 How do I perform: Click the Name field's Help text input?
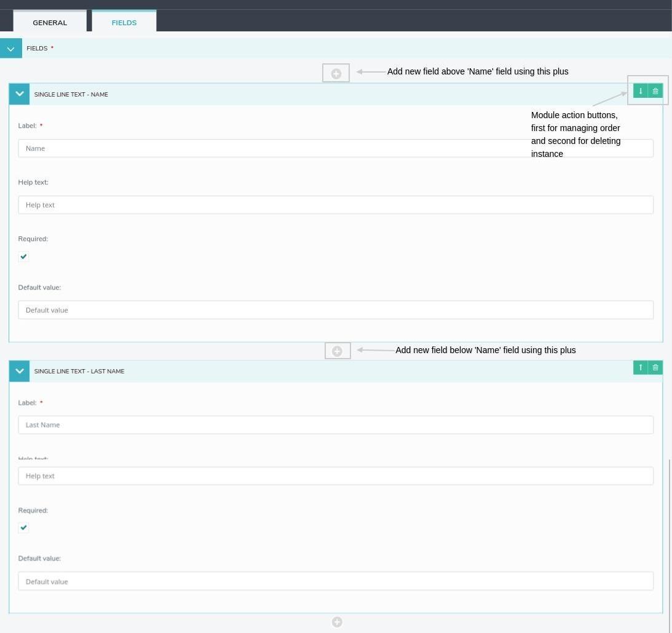336,205
